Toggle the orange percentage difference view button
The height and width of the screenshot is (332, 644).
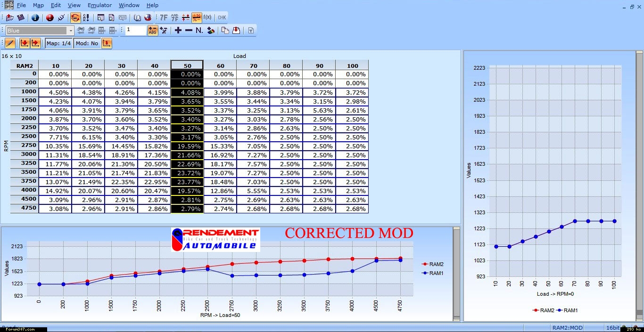pyautogui.click(x=197, y=18)
